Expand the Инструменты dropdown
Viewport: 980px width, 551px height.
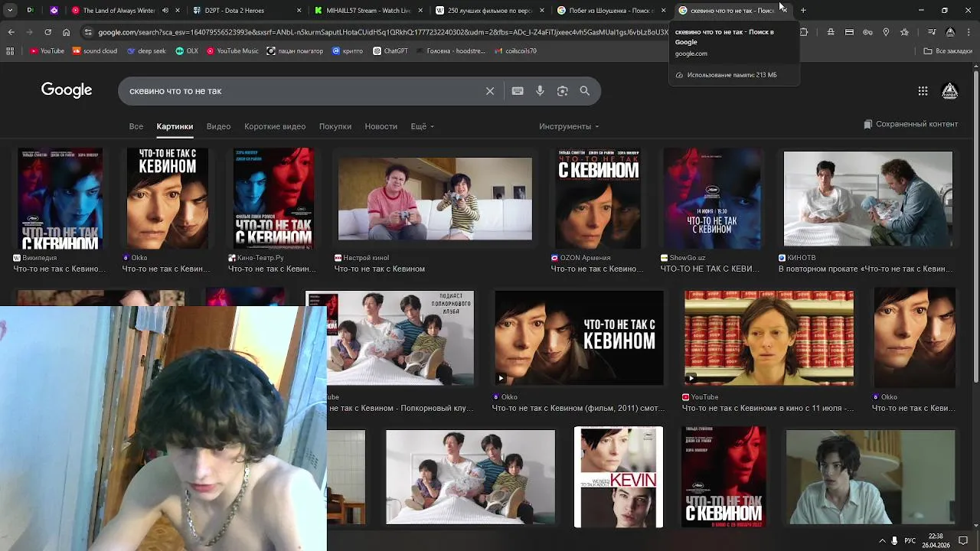point(569,126)
